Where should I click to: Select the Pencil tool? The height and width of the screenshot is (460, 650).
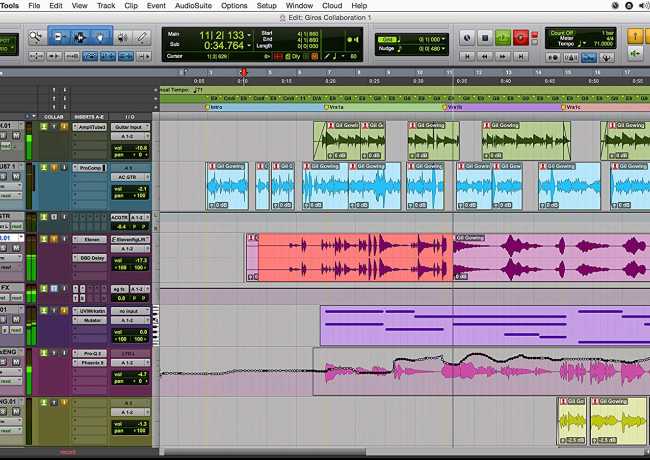142,38
